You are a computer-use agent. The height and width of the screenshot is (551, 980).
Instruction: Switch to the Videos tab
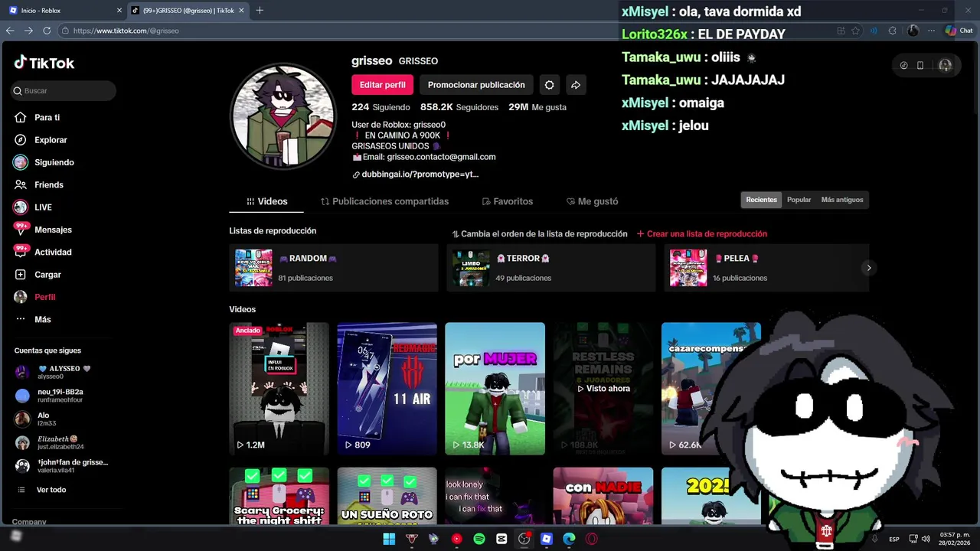[266, 201]
